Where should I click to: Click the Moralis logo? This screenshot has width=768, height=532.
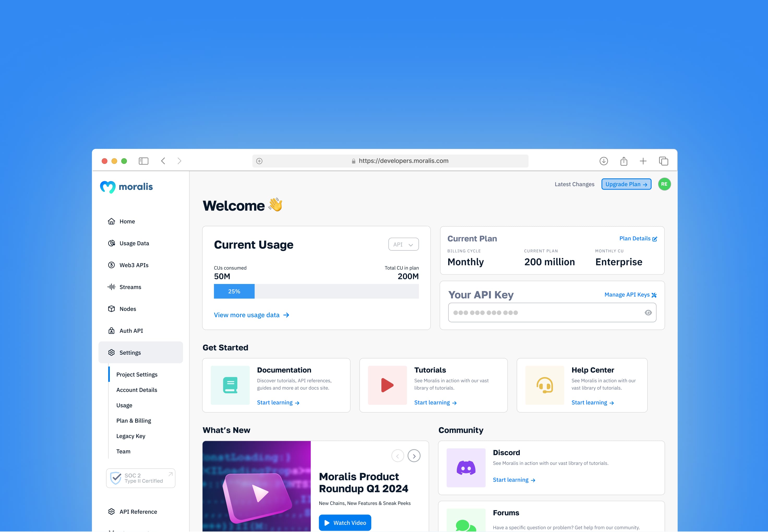pos(126,187)
